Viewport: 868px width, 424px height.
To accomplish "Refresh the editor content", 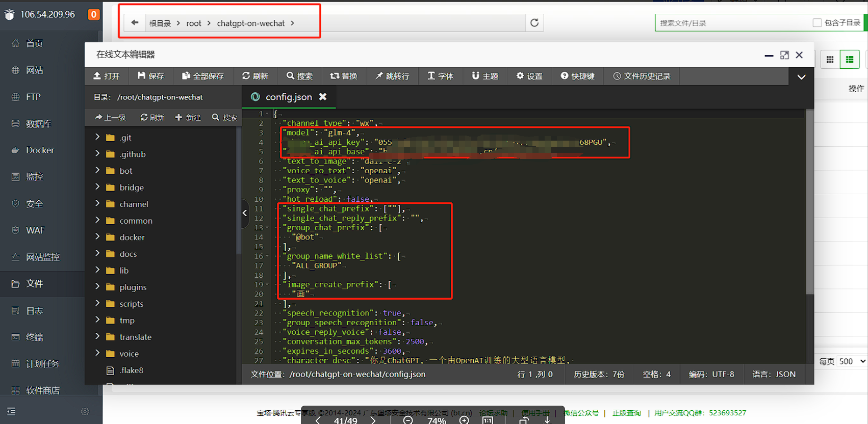I will (255, 76).
